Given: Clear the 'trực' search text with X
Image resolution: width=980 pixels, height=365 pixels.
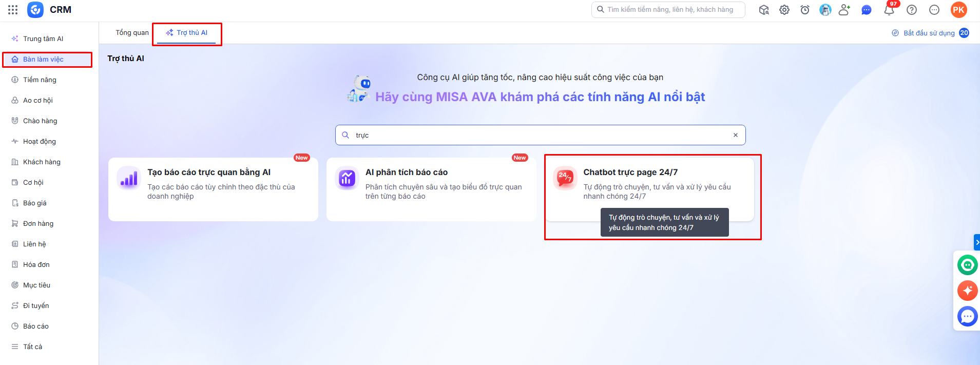Looking at the screenshot, I should pyautogui.click(x=736, y=135).
